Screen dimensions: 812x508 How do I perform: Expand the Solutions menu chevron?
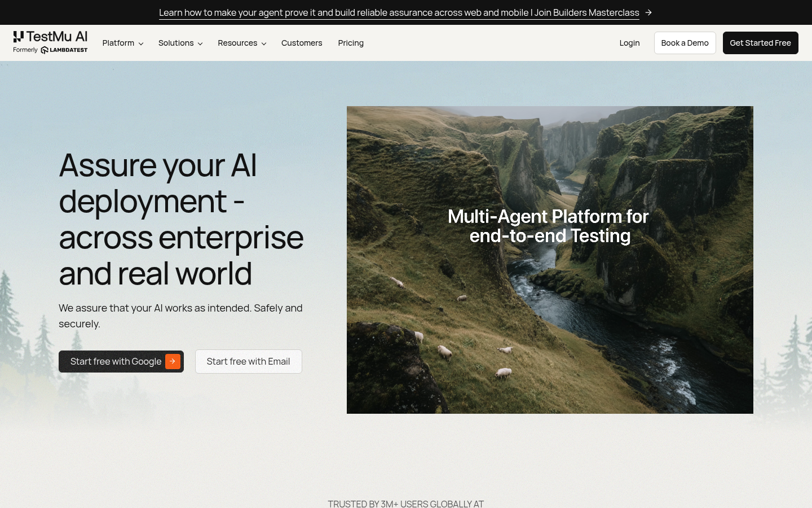(x=200, y=43)
